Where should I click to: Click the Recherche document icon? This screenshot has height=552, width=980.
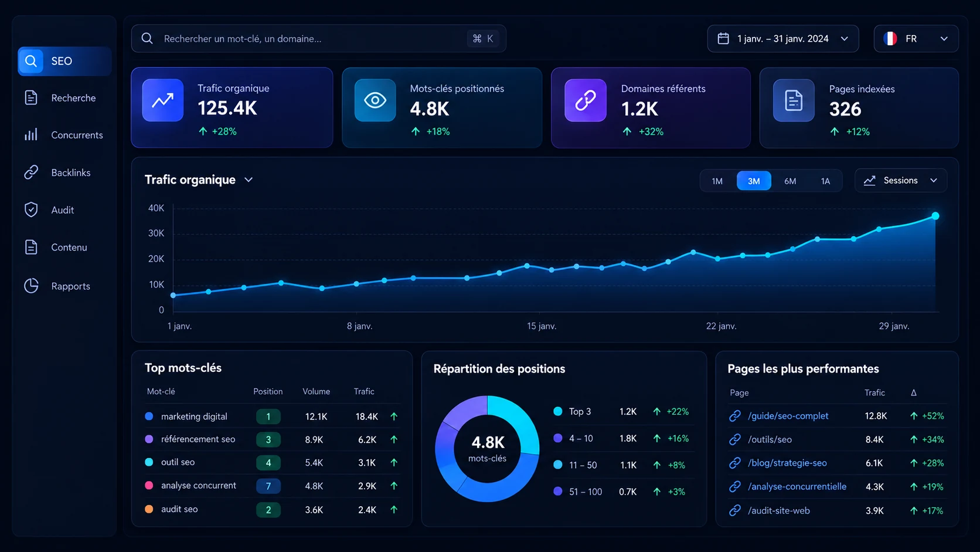click(31, 97)
